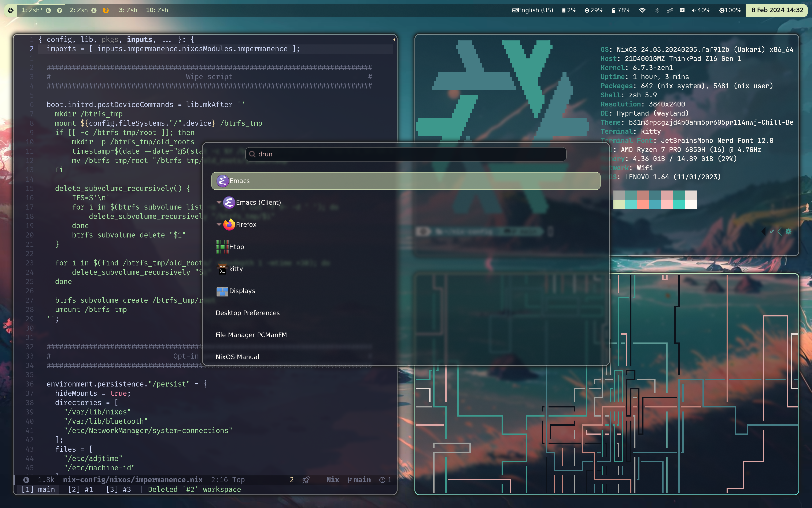Click the 2:16 Top position in modeline
The image size is (812, 508).
[228, 480]
